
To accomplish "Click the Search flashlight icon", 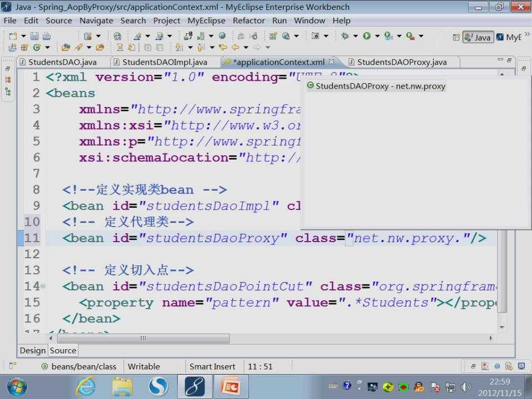I will 79,47.
